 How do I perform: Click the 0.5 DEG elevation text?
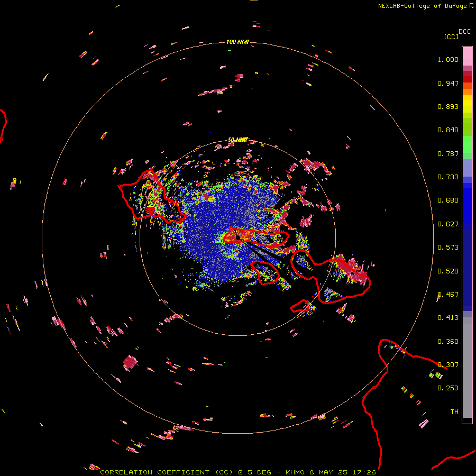pyautogui.click(x=254, y=472)
